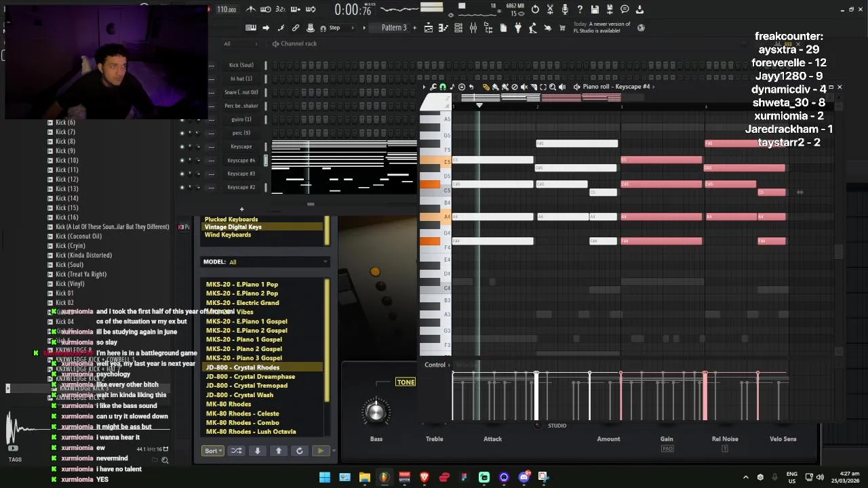Mute the perc (9) channel
Viewport: 868px width, 488px height.
pos(182,133)
